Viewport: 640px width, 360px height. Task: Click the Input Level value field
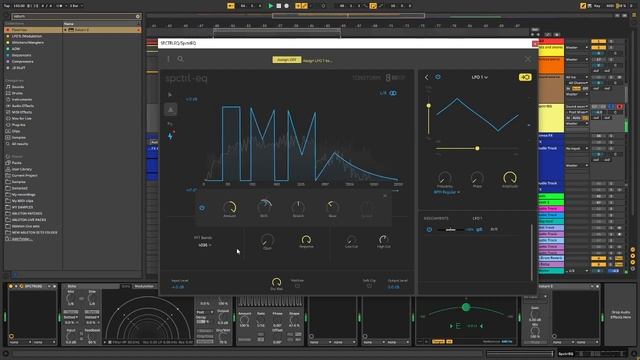point(178,287)
